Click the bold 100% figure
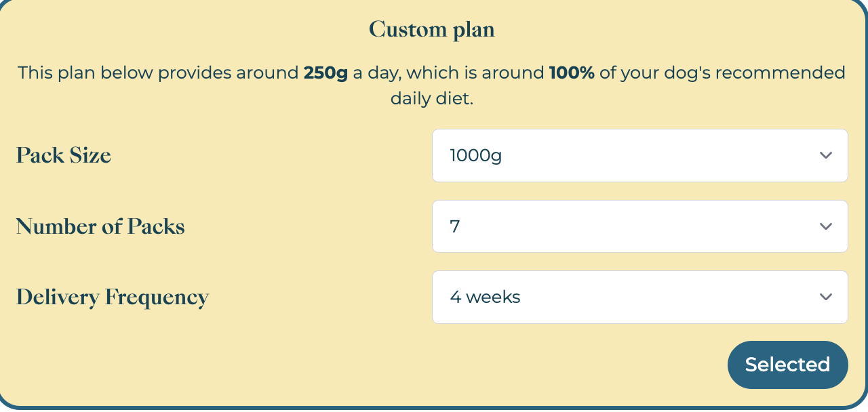 [572, 73]
